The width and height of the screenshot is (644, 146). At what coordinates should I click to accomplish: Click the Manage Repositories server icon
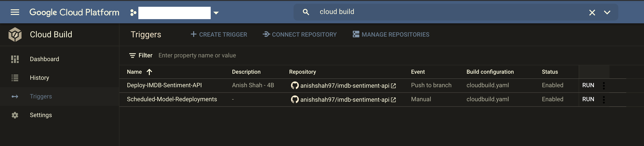[x=356, y=34]
